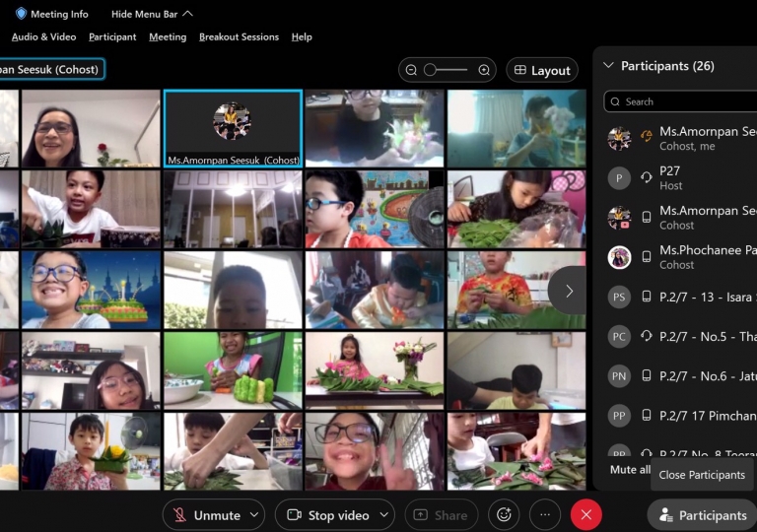Click headset icon beside P.2/7 - No.5

(x=647, y=336)
